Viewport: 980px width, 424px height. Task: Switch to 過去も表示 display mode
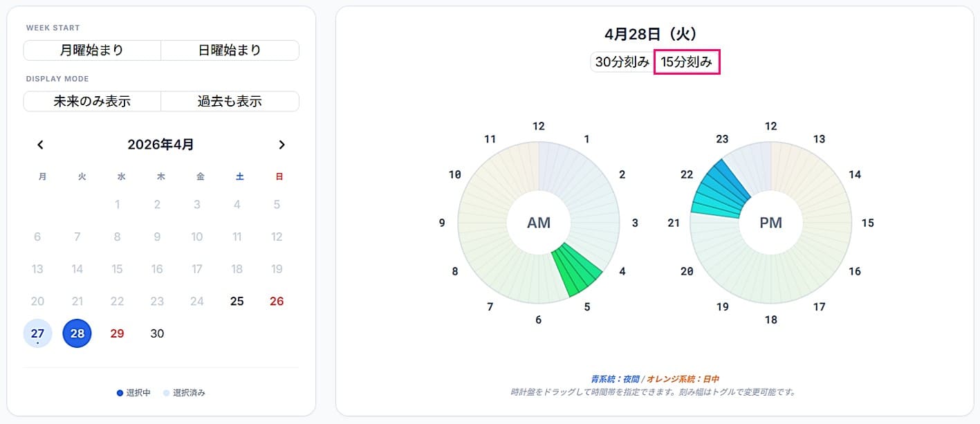tap(230, 101)
